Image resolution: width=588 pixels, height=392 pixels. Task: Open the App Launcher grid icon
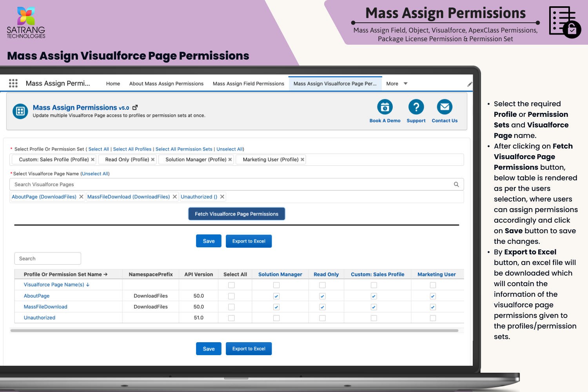[13, 83]
